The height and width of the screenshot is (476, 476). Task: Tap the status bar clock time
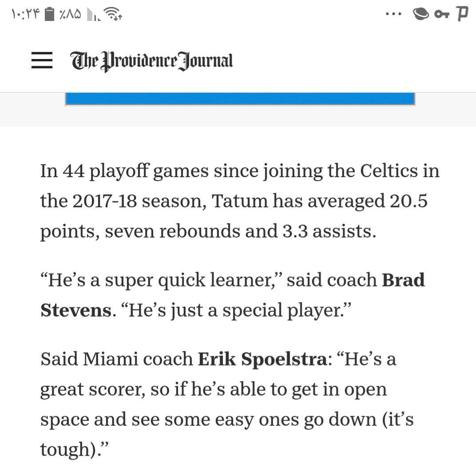(25, 14)
